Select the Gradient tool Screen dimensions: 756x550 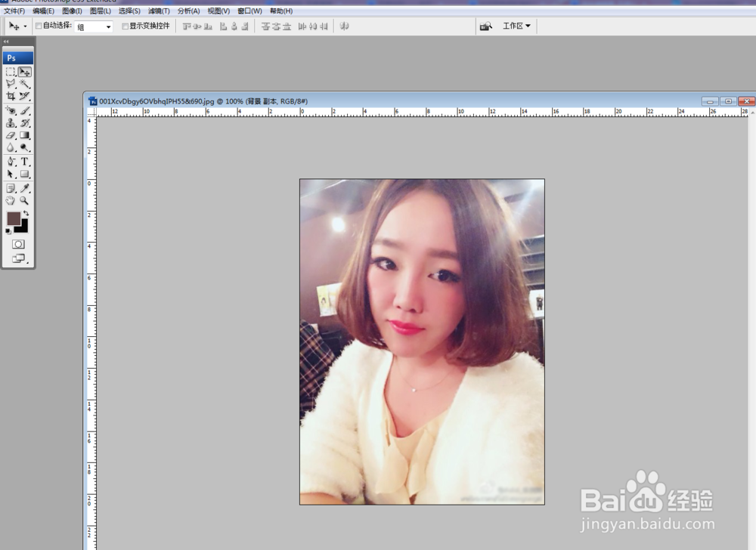pyautogui.click(x=25, y=136)
